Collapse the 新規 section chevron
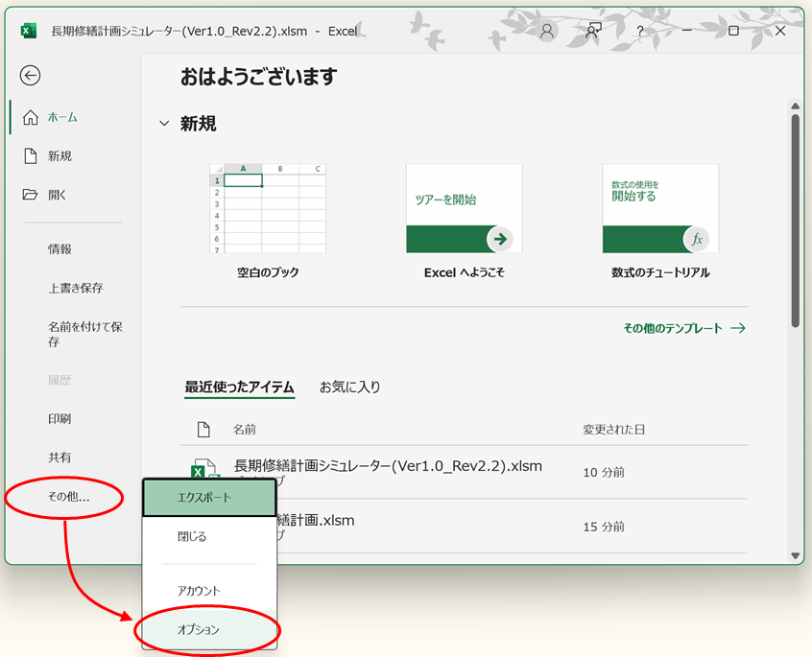Screen dimensions: 812x657 tap(163, 124)
